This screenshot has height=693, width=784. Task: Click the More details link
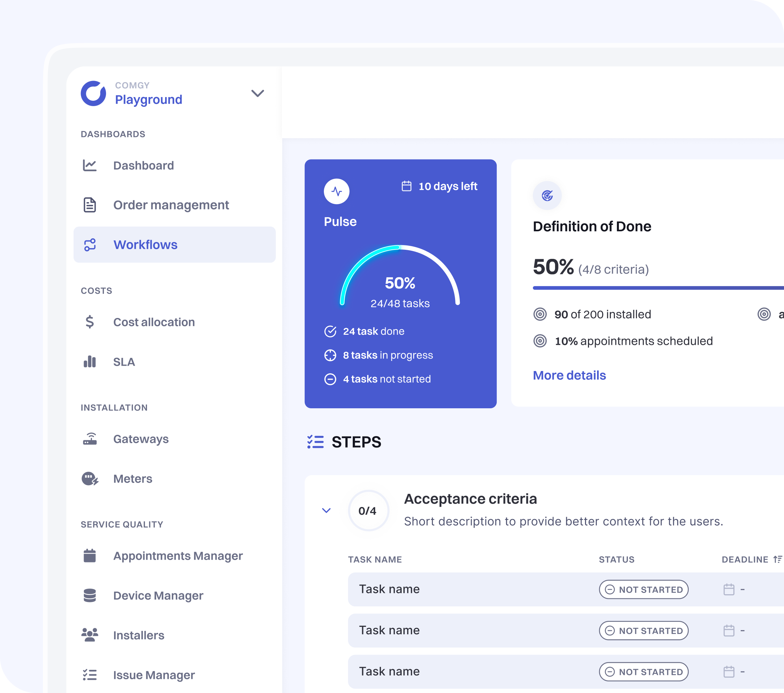(569, 375)
